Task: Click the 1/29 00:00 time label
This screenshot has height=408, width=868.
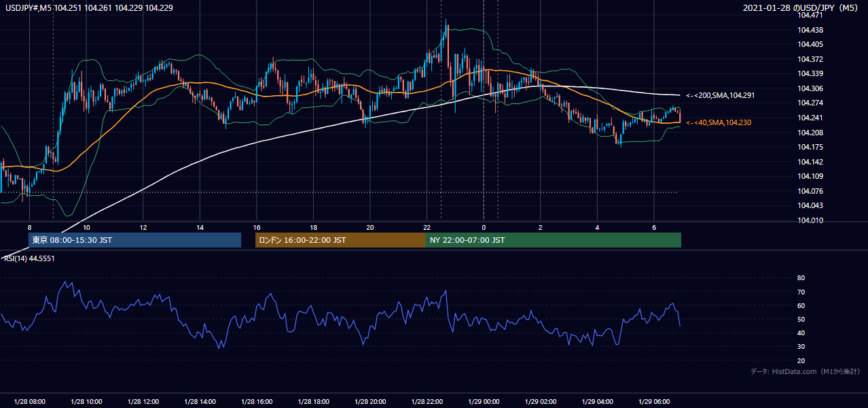Action: click(484, 401)
